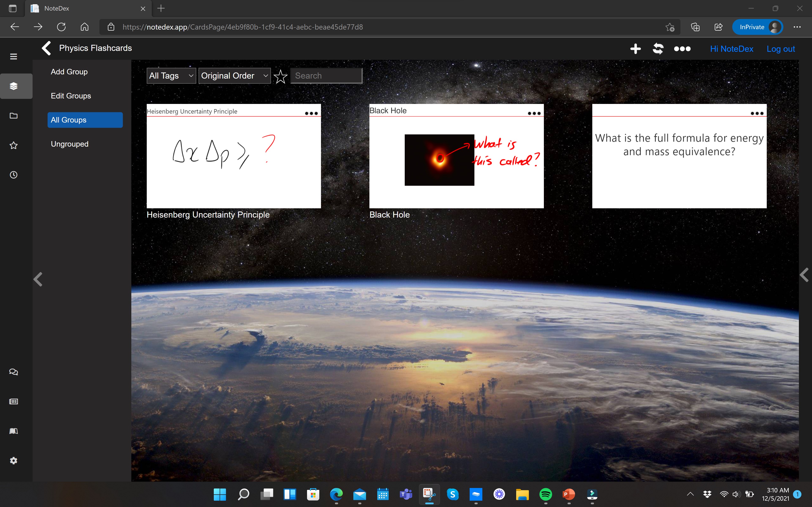Select the Ungrouped item
This screenshot has width=812, height=507.
(69, 144)
